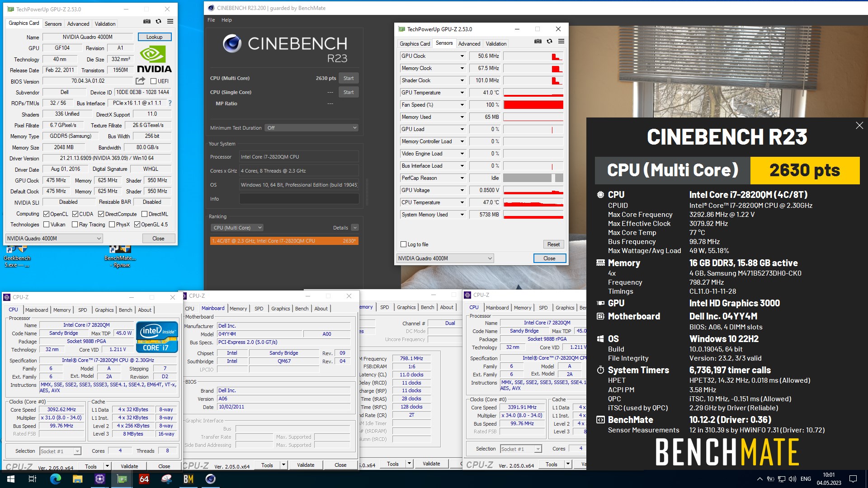The height and width of the screenshot is (488, 868).
Task: Open the Windows Start menu
Action: click(x=11, y=479)
